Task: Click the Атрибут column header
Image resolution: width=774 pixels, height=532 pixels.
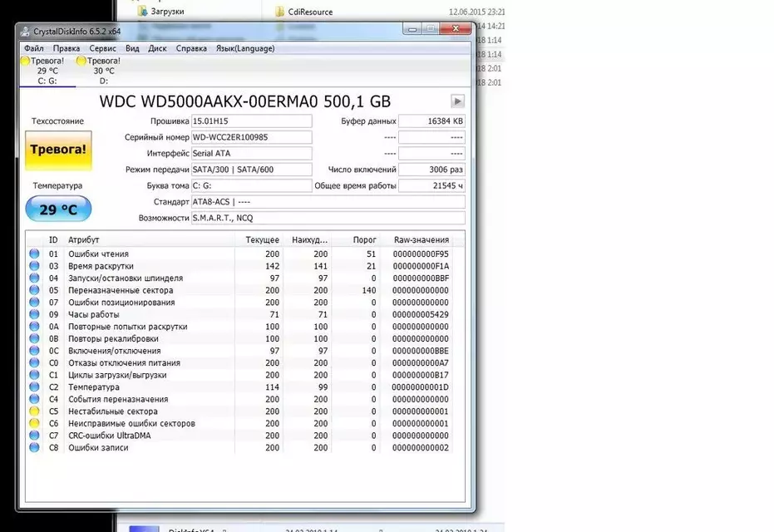Action: [x=149, y=240]
